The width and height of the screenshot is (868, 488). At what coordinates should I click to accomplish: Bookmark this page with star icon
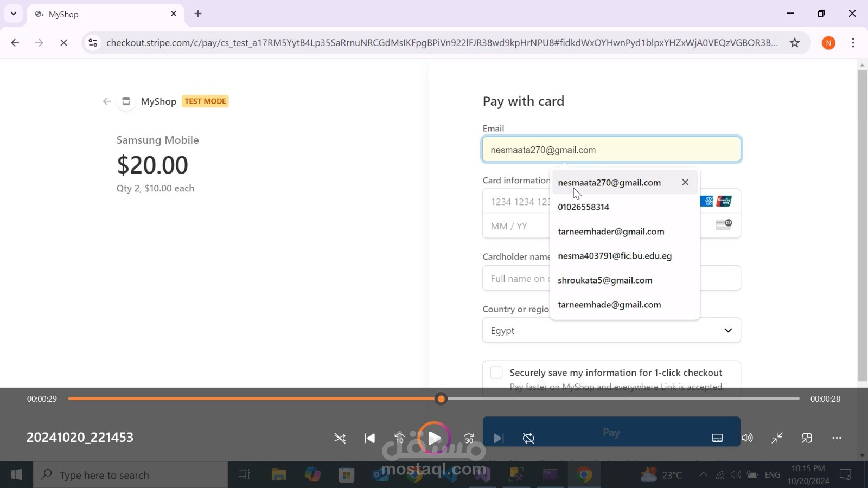(x=795, y=43)
